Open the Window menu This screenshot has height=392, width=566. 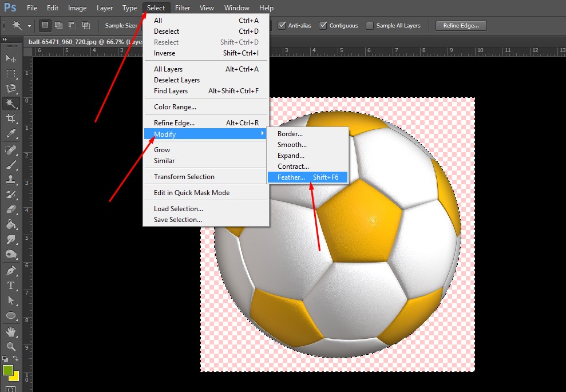(x=237, y=7)
